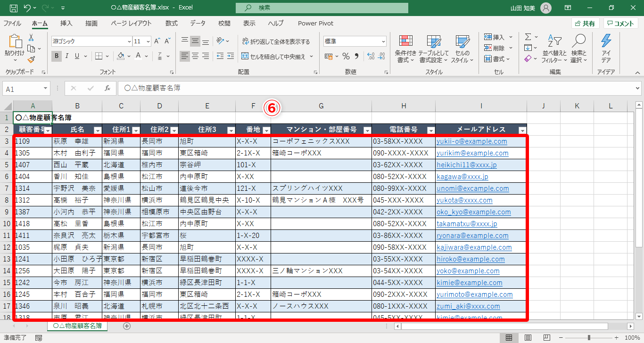Image resolution: width=644 pixels, height=343 pixels.
Task: Expand the Name Box dropdown arrow
Action: point(46,88)
